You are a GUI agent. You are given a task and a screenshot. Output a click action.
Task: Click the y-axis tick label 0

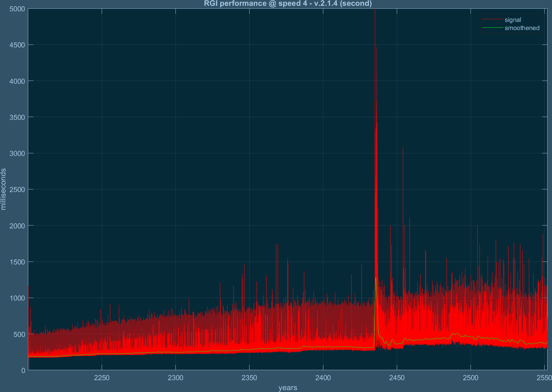tap(23, 370)
